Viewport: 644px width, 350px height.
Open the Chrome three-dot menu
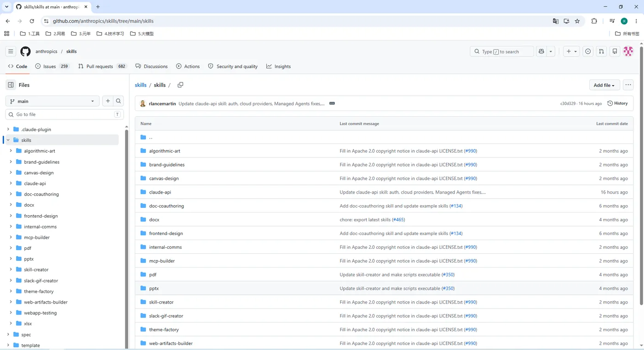click(x=636, y=21)
